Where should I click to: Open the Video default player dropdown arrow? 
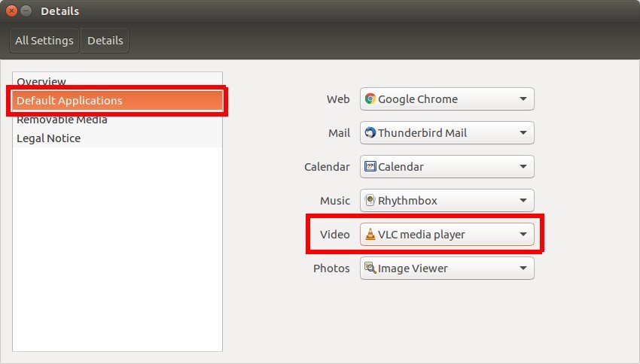coord(523,235)
